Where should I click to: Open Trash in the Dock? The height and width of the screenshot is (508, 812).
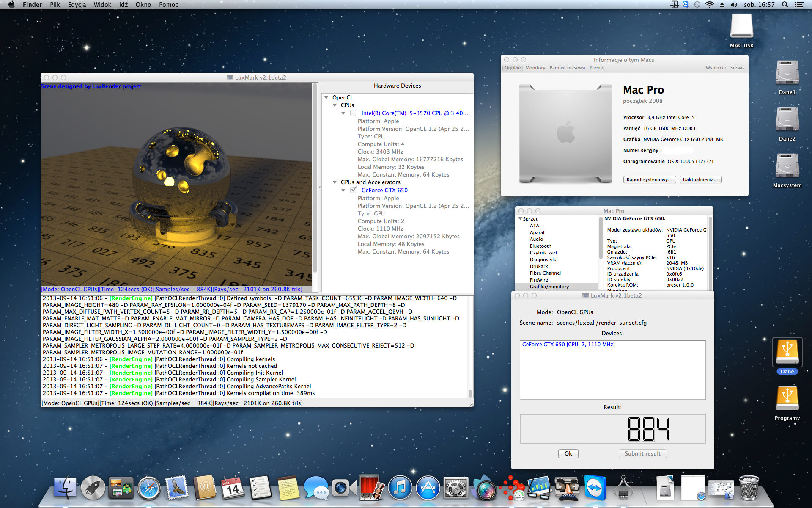click(x=749, y=488)
